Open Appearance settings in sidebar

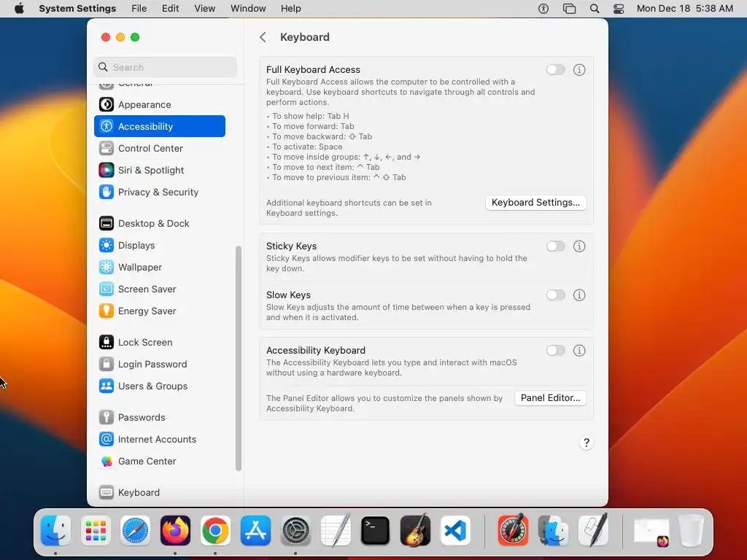160,104
